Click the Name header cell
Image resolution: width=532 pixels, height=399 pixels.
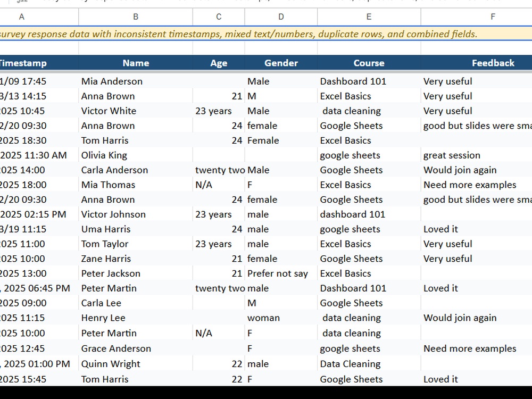pyautogui.click(x=135, y=63)
